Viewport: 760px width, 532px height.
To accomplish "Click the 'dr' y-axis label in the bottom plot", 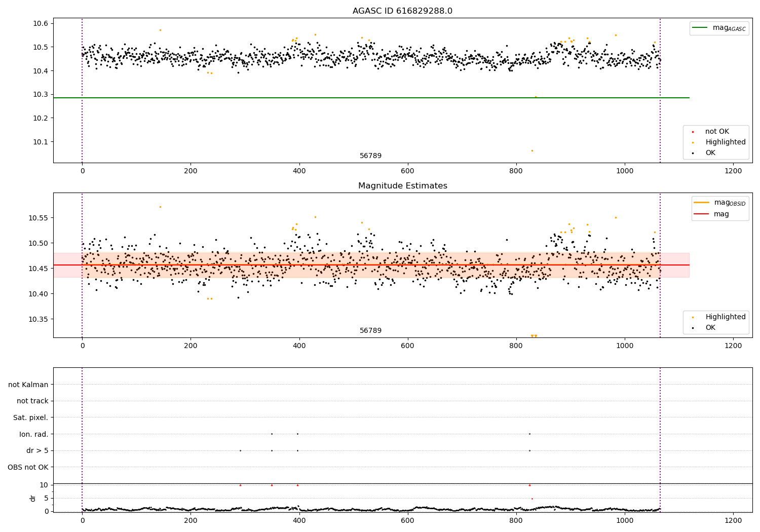I will point(33,498).
